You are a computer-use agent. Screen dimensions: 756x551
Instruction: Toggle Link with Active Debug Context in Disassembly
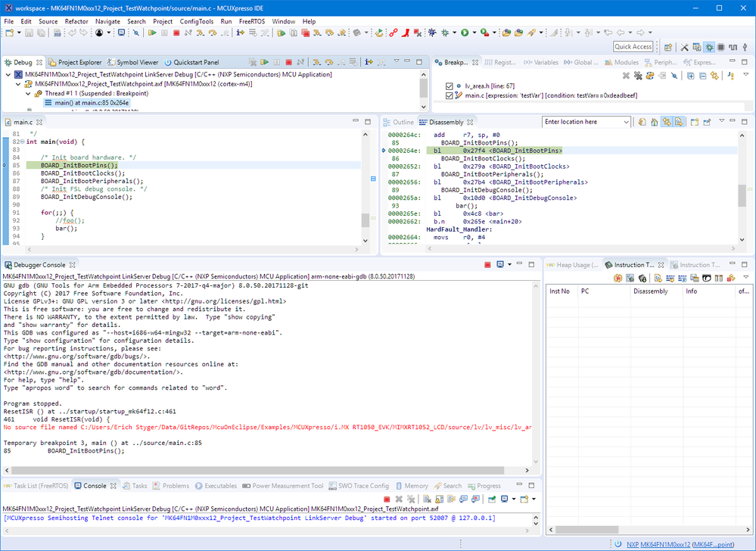pyautogui.click(x=666, y=122)
